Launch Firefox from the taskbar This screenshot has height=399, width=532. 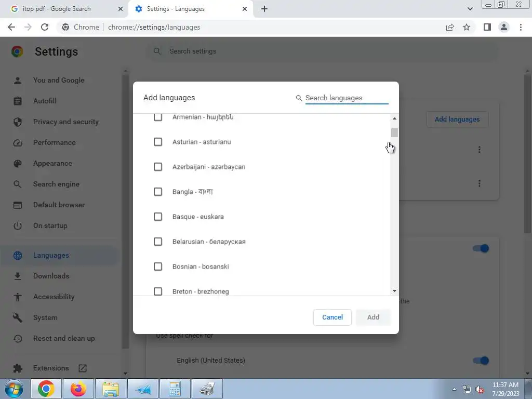[x=78, y=389]
